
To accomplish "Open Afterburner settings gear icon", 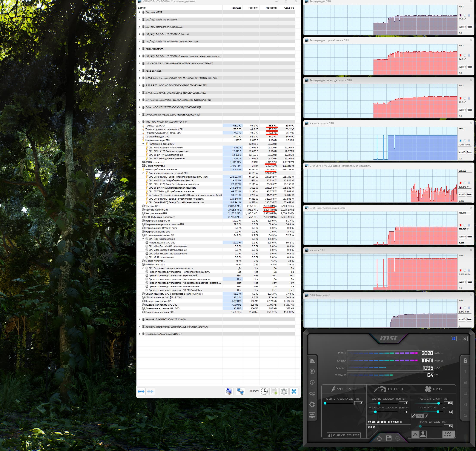I will point(312,404).
